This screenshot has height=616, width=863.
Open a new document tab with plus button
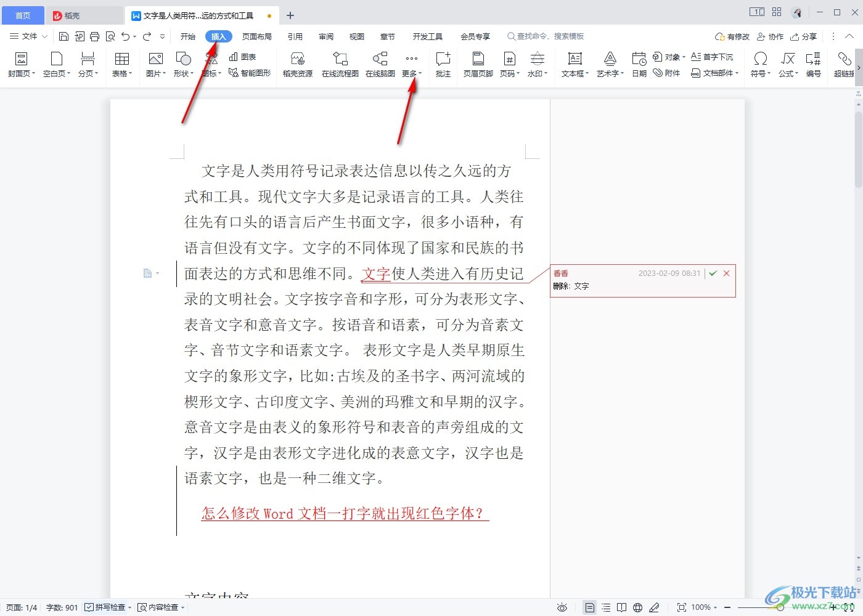(290, 15)
